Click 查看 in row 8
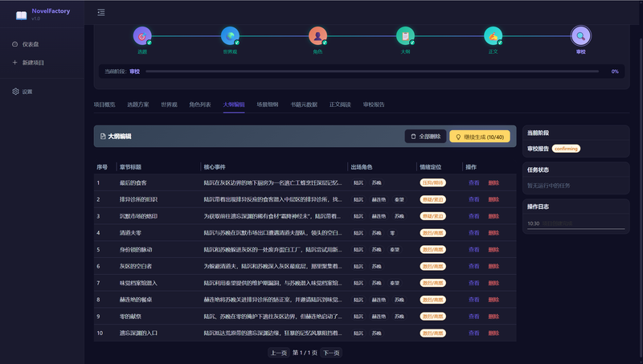The image size is (643, 364). click(x=474, y=300)
